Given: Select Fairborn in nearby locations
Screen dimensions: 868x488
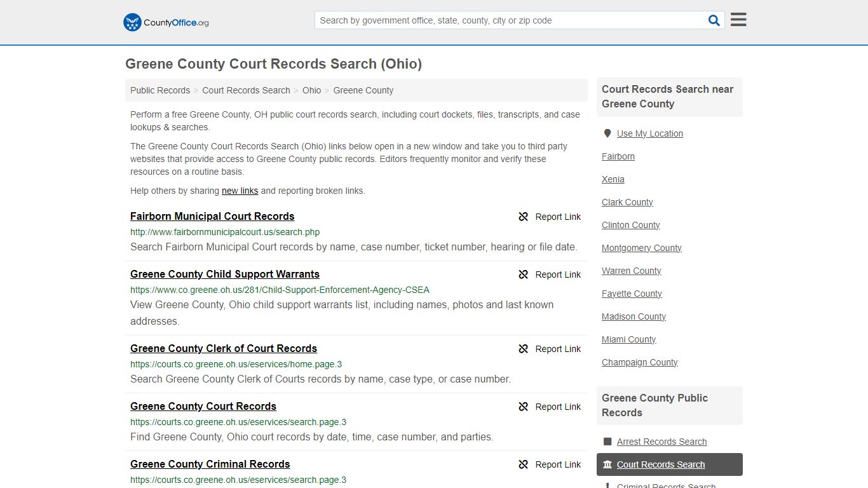Looking at the screenshot, I should tap(618, 156).
